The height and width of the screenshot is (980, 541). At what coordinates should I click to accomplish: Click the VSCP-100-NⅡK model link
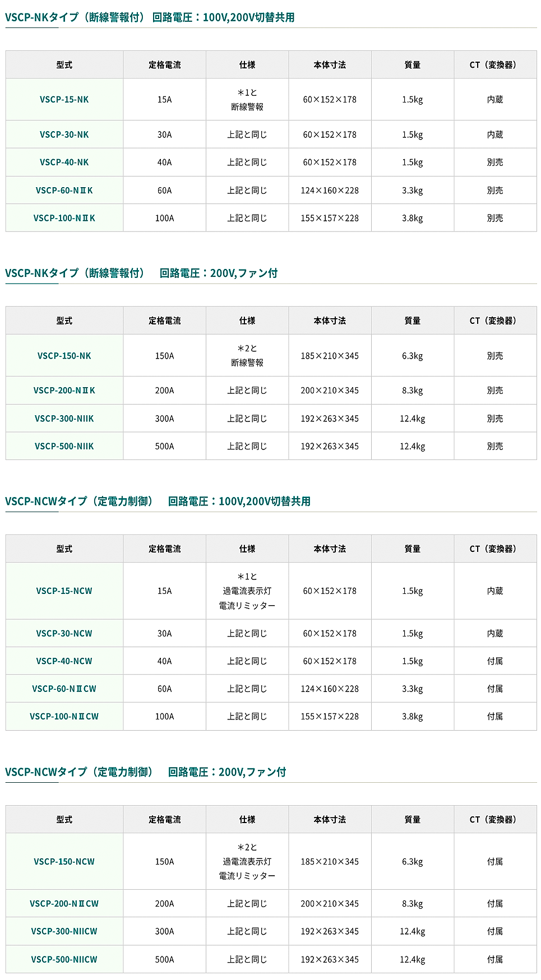[64, 218]
